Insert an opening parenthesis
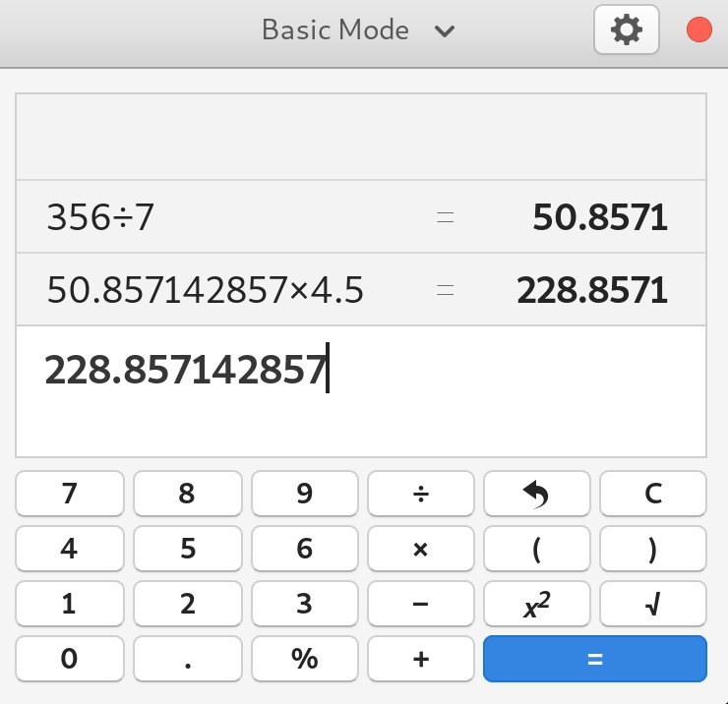 click(537, 549)
